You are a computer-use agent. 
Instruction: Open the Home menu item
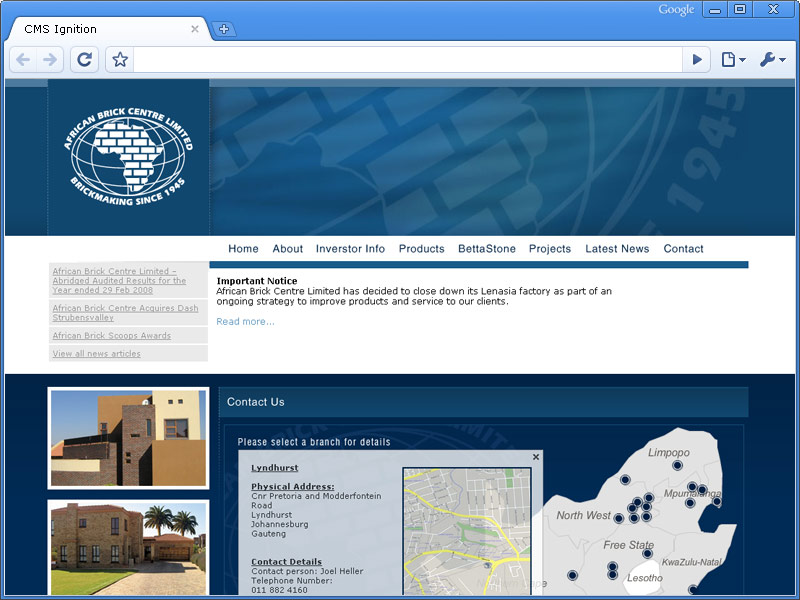pos(243,248)
